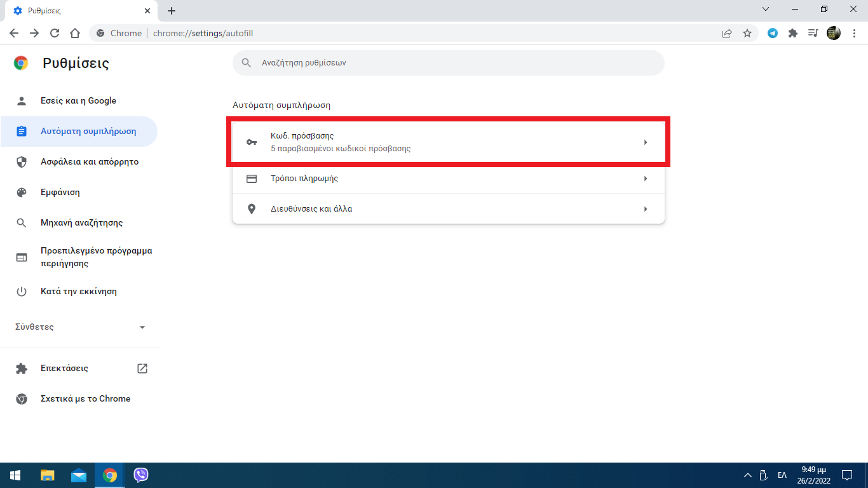The image size is (868, 488).
Task: Click the share page icon in address bar
Action: point(727,33)
